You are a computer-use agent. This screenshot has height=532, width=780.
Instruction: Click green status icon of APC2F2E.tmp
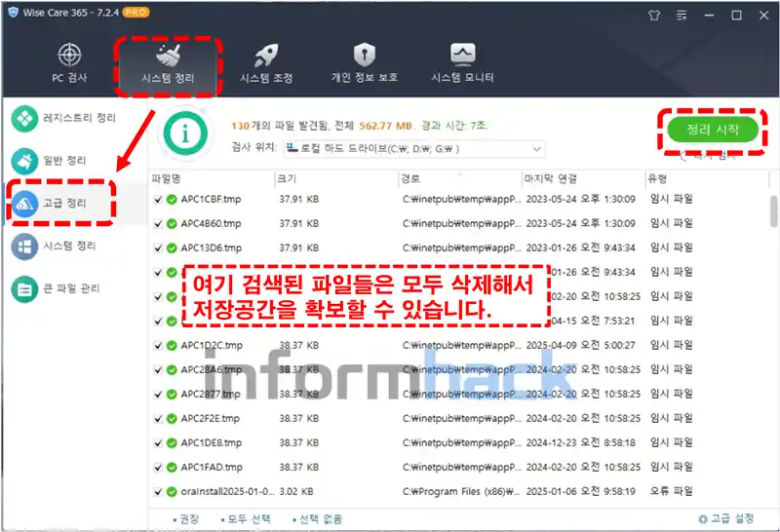[x=172, y=419]
